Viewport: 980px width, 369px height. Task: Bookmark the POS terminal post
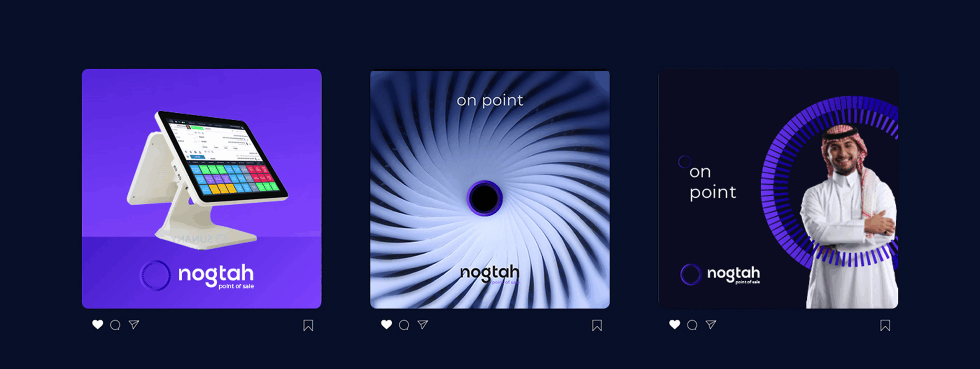[308, 325]
